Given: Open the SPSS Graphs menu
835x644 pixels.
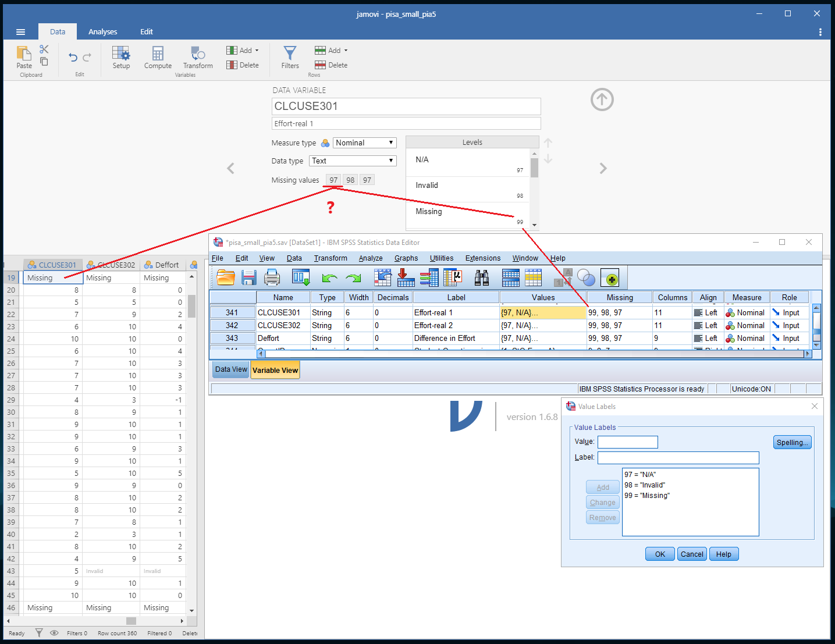Looking at the screenshot, I should coord(406,258).
